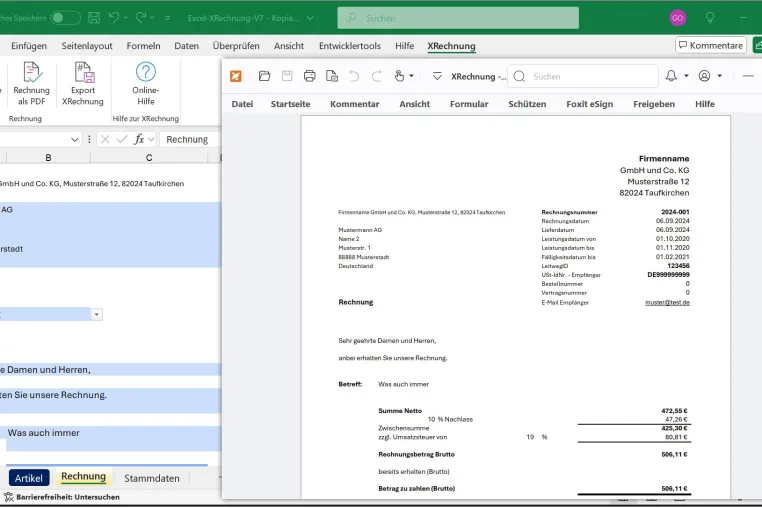
Task: Open the Einfügen ribbon tab
Action: pyautogui.click(x=29, y=46)
